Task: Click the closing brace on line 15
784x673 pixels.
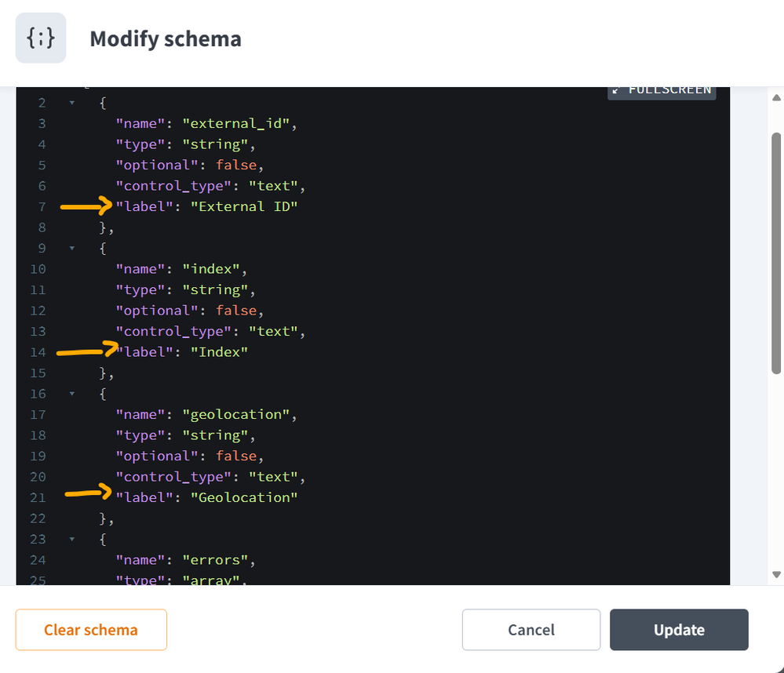Action: (103, 373)
